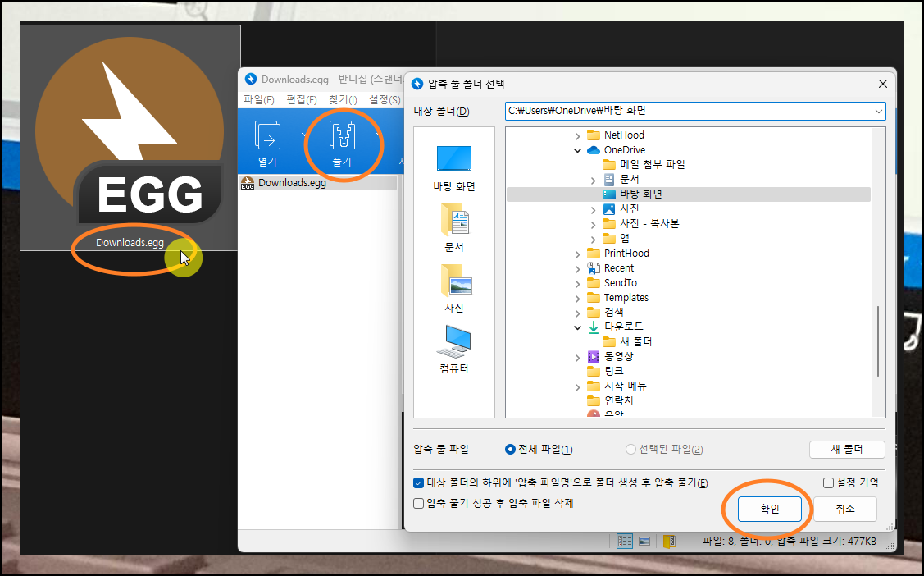Image resolution: width=924 pixels, height=576 pixels.
Task: Collapse the OneDrive tree node
Action: pyautogui.click(x=577, y=150)
